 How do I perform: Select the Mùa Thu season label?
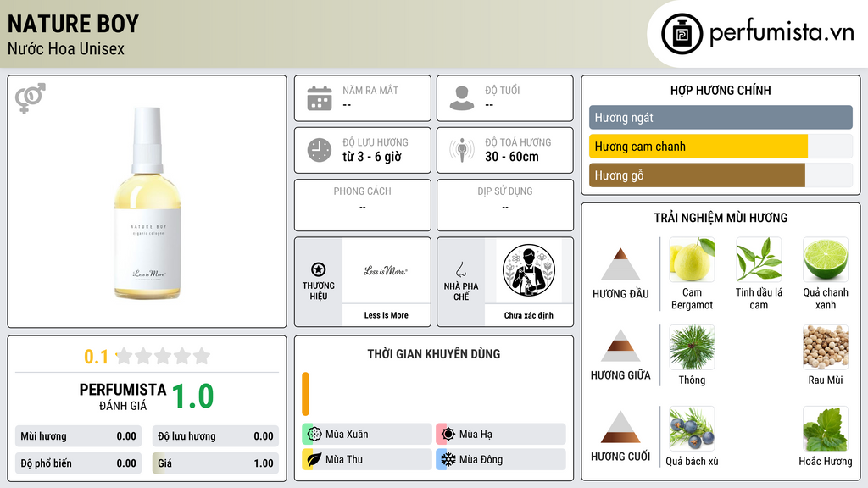[x=344, y=459]
